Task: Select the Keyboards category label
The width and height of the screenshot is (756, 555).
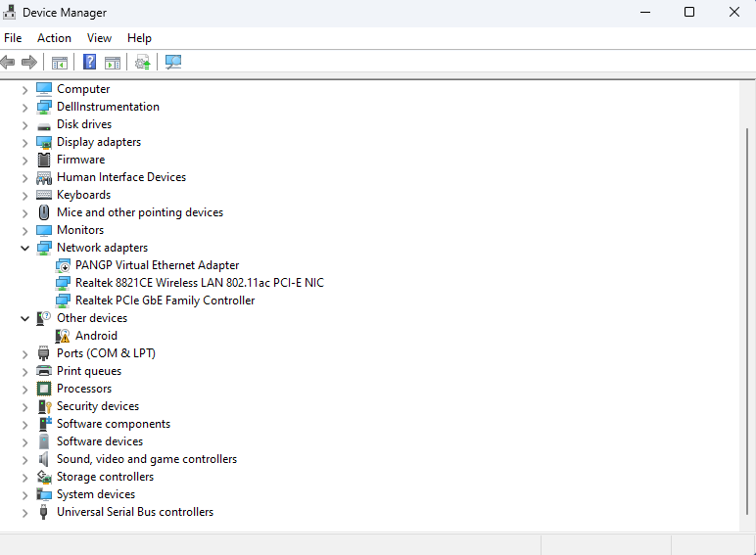Action: tap(84, 195)
